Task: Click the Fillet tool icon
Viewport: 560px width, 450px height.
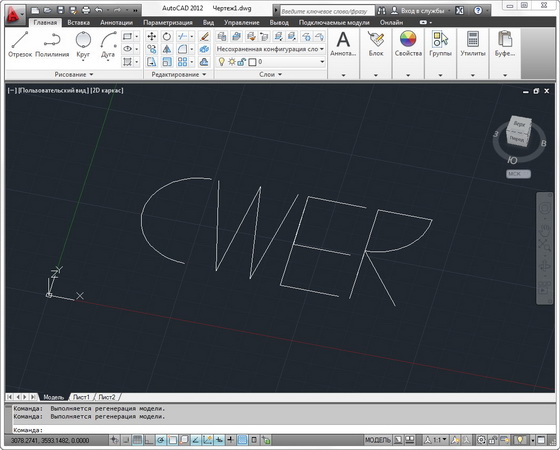Action: pyautogui.click(x=182, y=49)
